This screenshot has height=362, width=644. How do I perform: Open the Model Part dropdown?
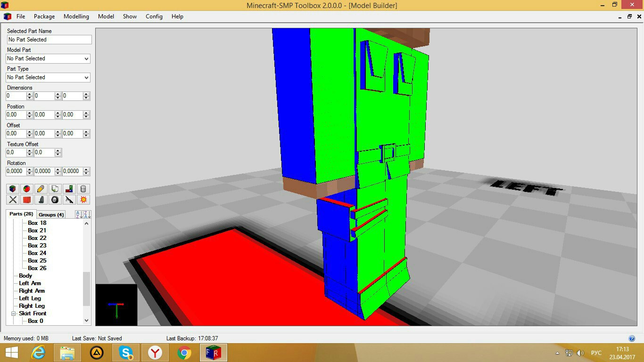click(48, 58)
